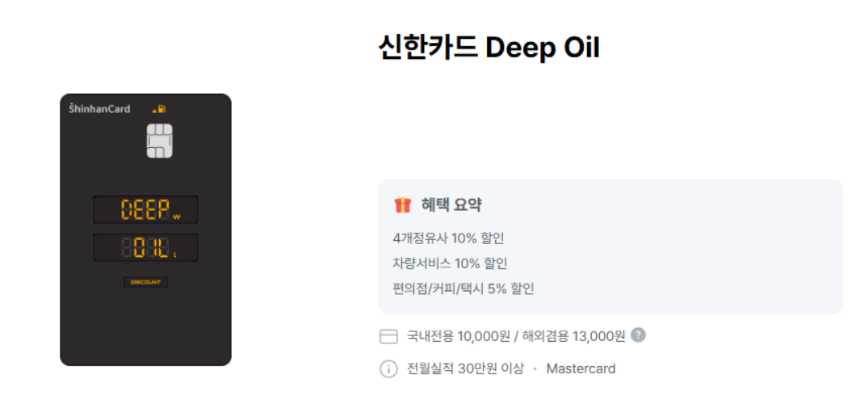Screen dimensions: 868x417
Task: Click the Mastercard brand label
Action: (581, 369)
